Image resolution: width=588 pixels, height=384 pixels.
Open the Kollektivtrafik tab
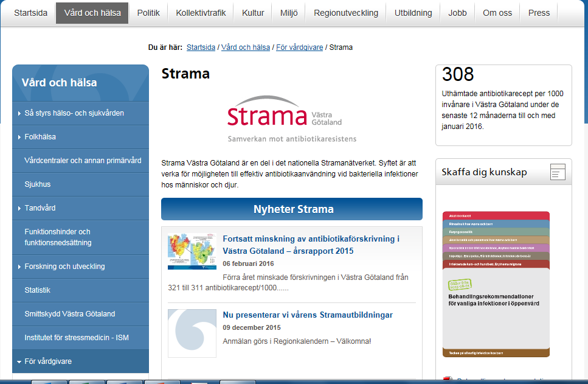click(201, 13)
